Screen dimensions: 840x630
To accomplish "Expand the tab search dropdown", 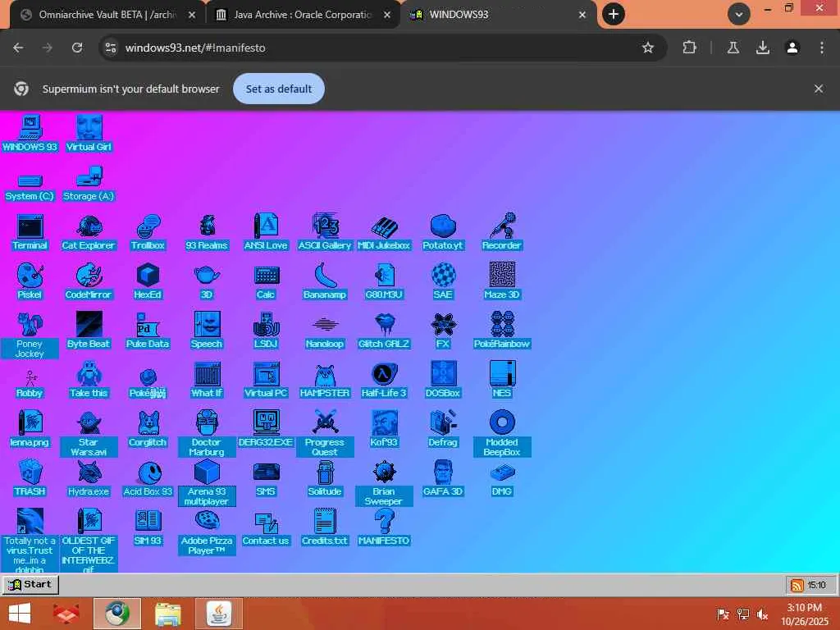I will point(739,15).
